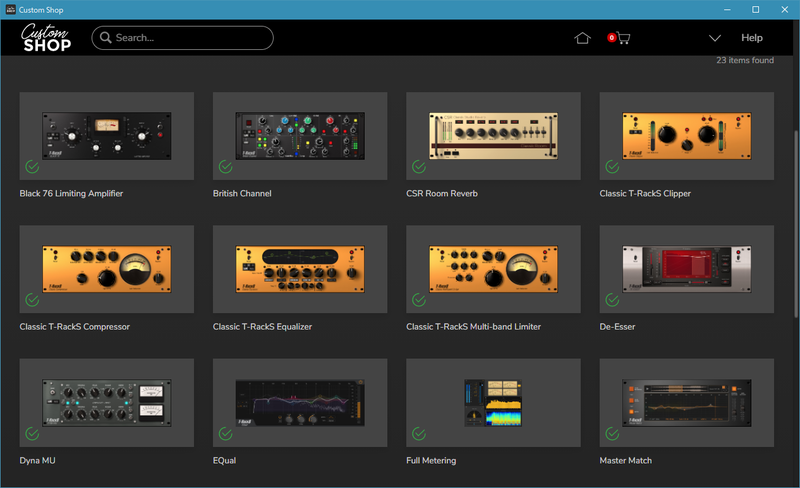The image size is (800, 488).
Task: Click the checkmark on British Channel
Action: pos(226,167)
